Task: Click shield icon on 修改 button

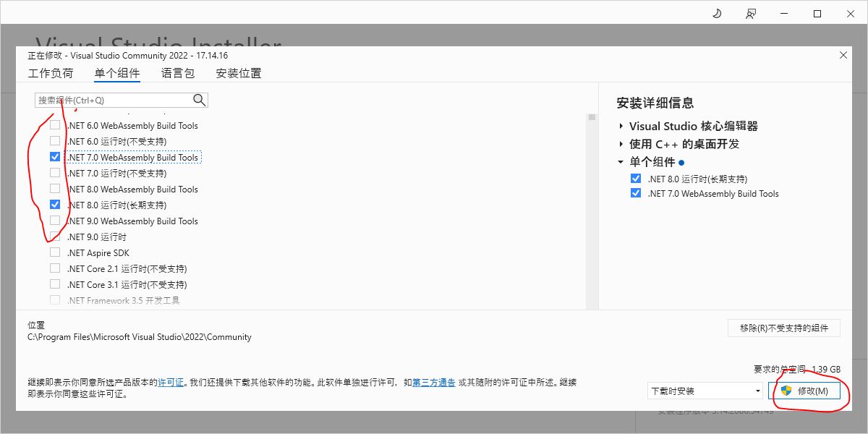Action: click(786, 391)
